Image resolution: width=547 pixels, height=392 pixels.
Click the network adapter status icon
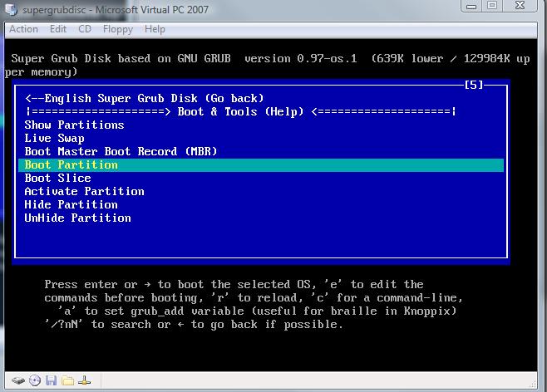tap(84, 380)
